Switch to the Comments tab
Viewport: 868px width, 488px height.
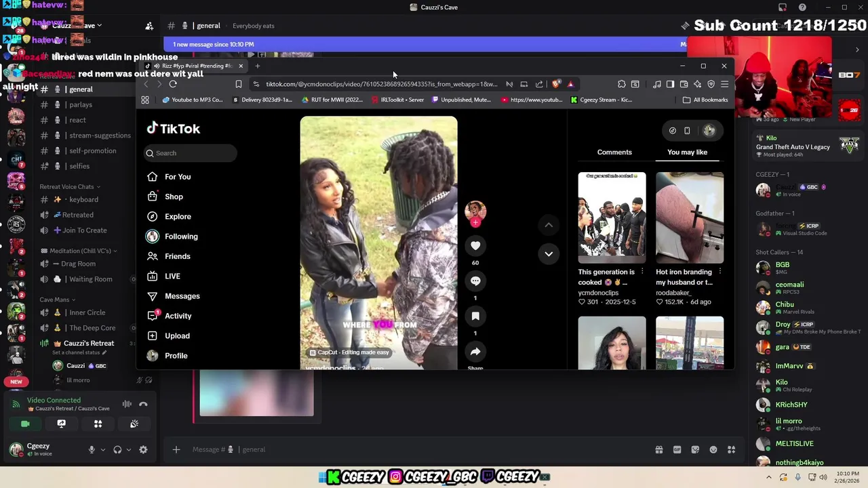coord(614,152)
